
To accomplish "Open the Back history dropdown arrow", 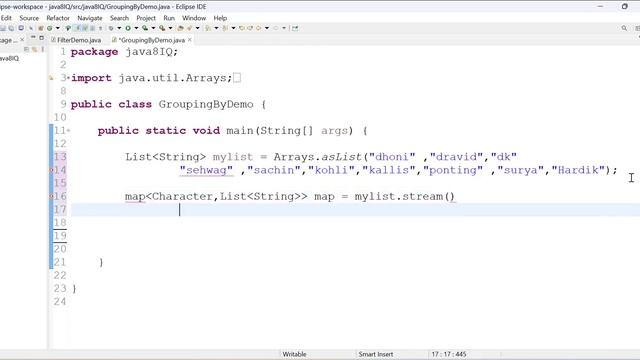I will click(267, 28).
